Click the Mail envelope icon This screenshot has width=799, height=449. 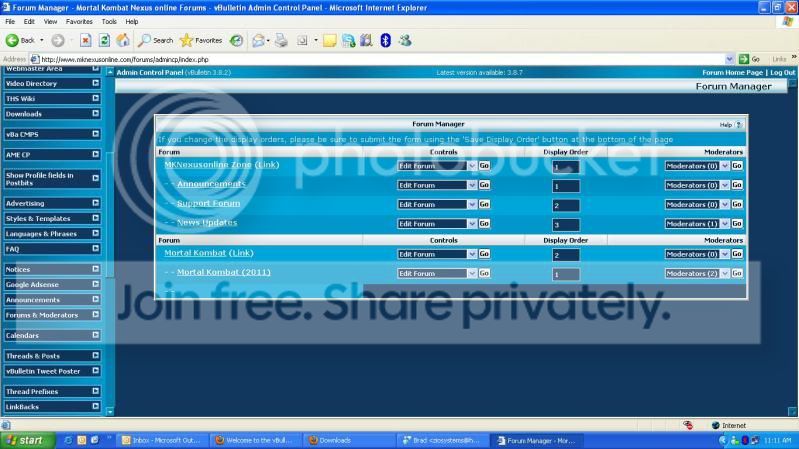tap(258, 40)
